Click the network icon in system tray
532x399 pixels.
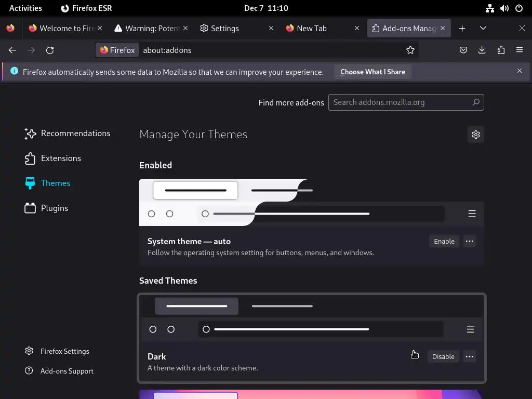[489, 8]
